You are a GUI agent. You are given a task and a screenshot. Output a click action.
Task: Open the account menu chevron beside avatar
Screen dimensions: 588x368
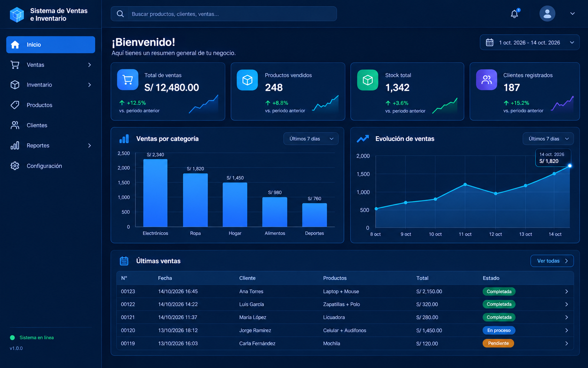point(572,14)
